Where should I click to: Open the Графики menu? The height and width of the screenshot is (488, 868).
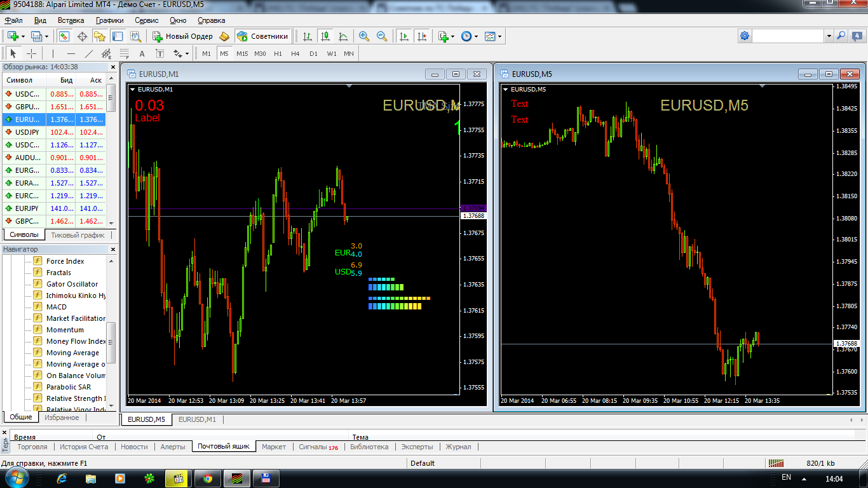(x=109, y=20)
